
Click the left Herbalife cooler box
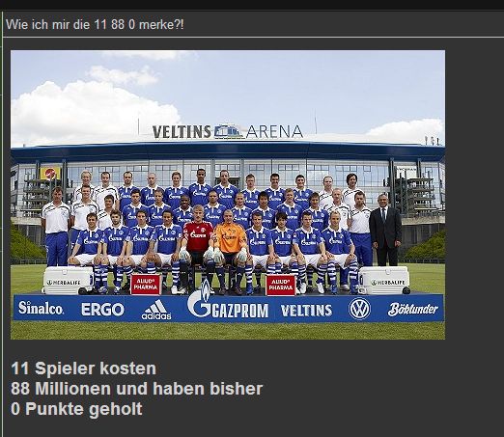(68, 281)
